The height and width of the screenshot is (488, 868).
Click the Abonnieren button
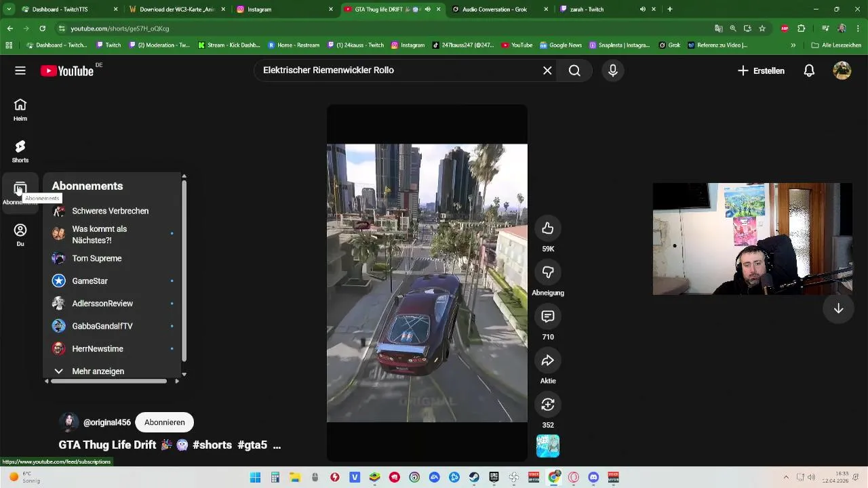(164, 422)
